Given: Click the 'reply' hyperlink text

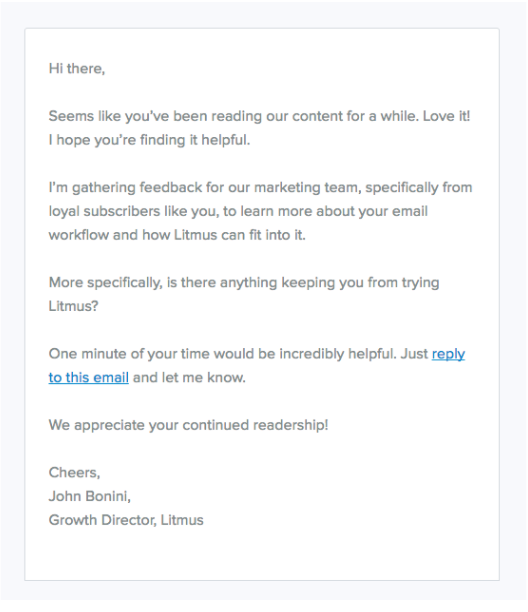Looking at the screenshot, I should pyautogui.click(x=448, y=354).
